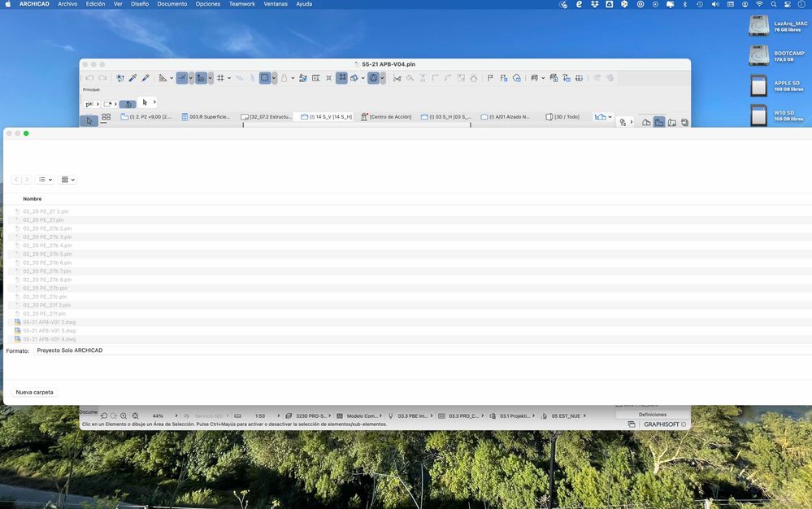Switch to tab '2. P2 +9,00'
Screen dimensions: 812x509
tap(145, 117)
